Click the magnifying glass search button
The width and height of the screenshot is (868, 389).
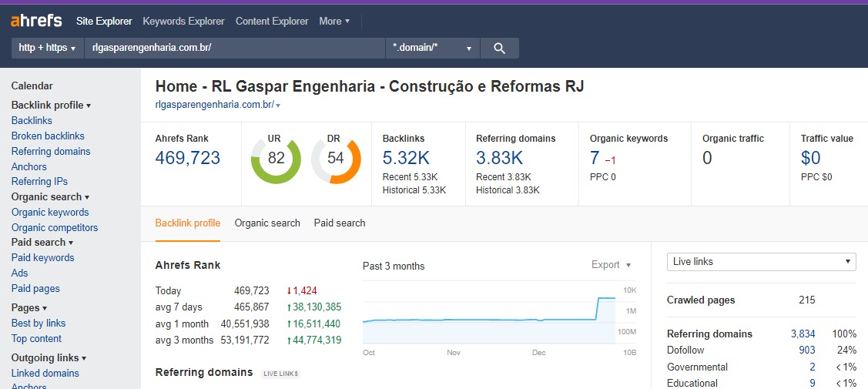(499, 48)
